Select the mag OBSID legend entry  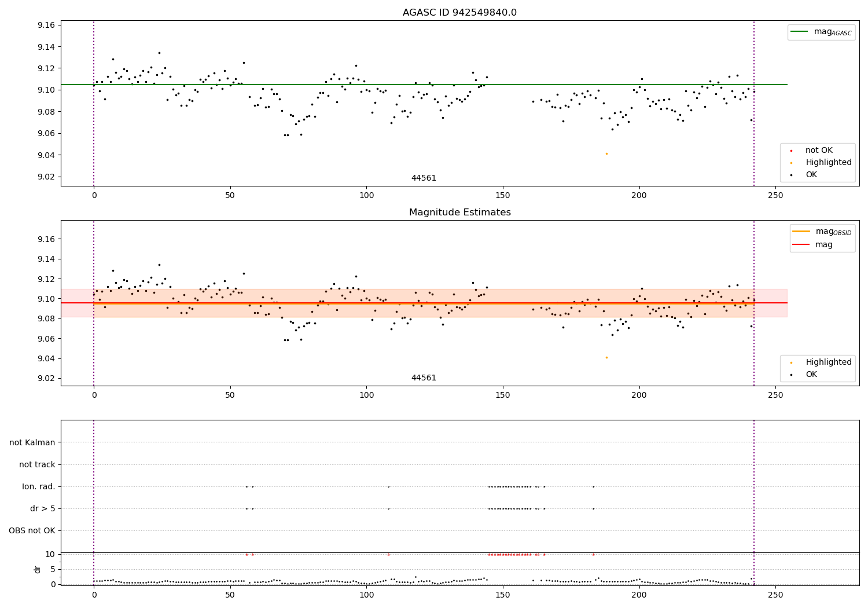coord(822,232)
